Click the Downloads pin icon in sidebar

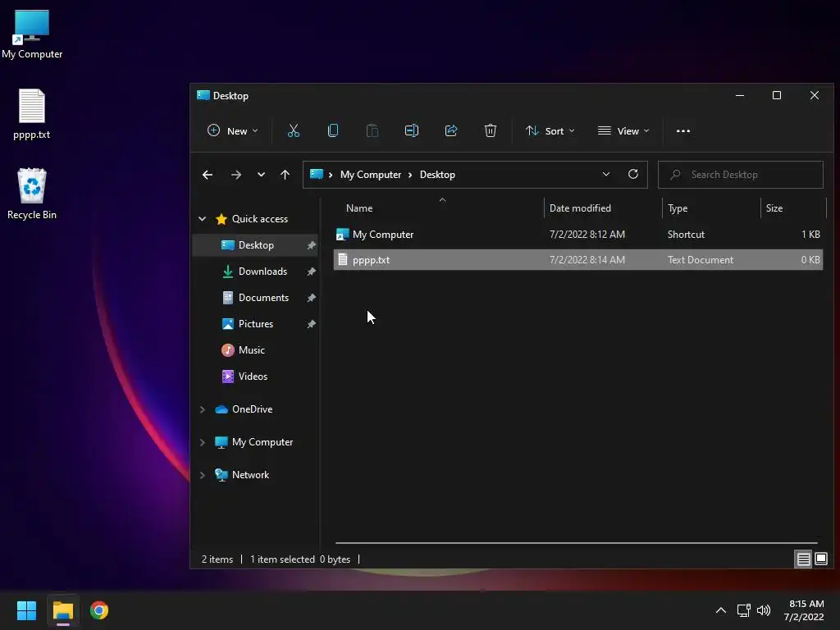[311, 272]
